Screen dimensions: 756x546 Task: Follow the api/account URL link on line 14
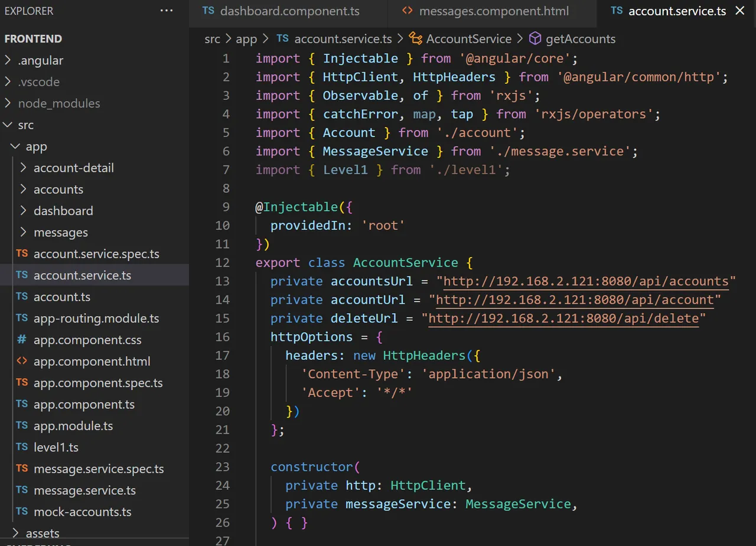[575, 300]
